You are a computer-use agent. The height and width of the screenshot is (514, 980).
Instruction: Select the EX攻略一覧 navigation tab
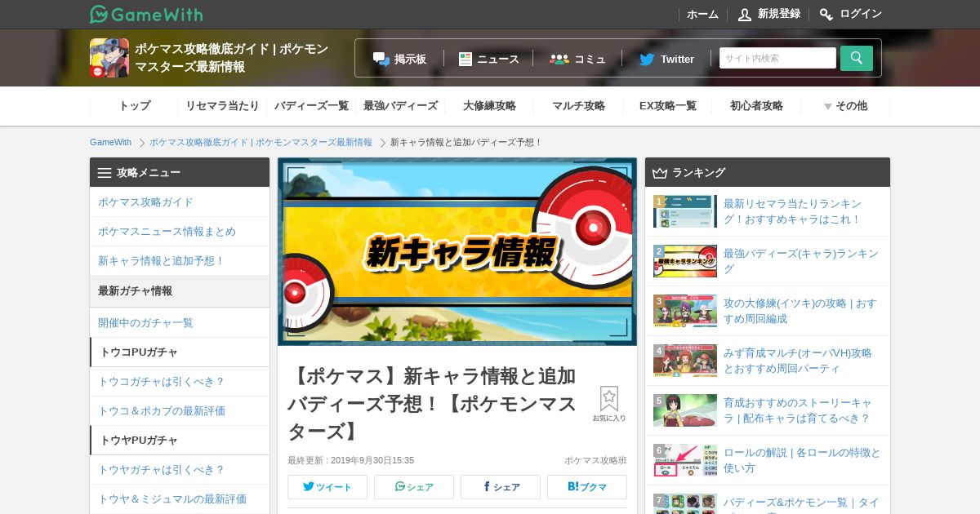pyautogui.click(x=667, y=106)
